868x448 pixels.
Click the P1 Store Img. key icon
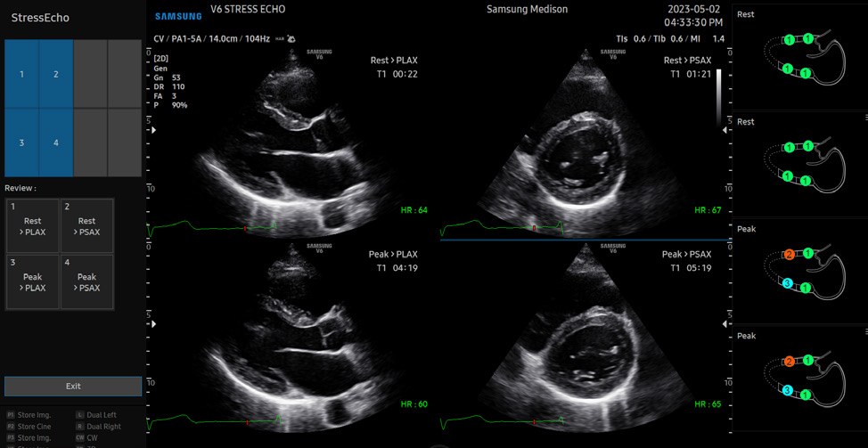11,415
